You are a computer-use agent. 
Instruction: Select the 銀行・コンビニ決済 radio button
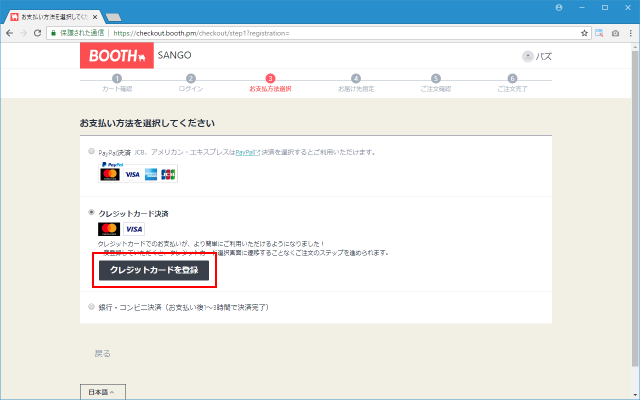pos(91,307)
